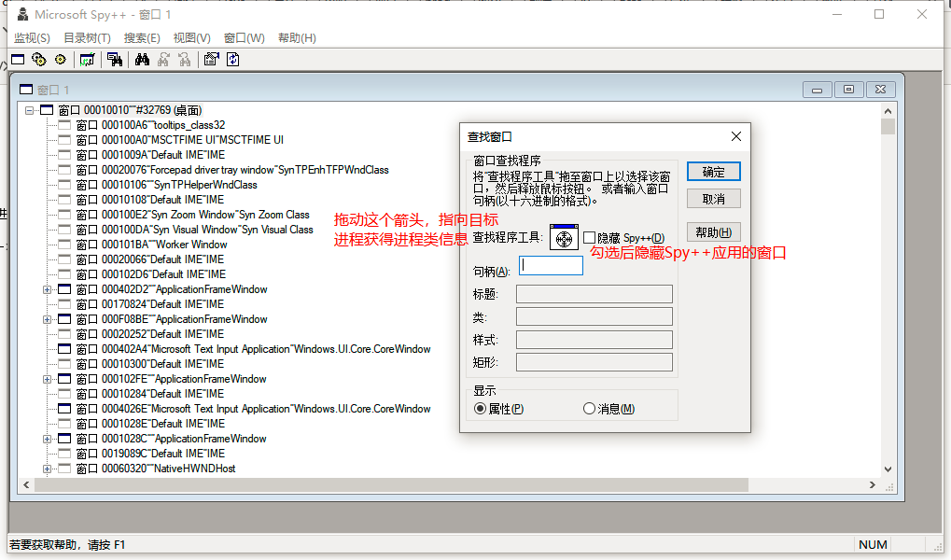Open the 目录树(T) menu
The width and height of the screenshot is (951, 560).
click(x=88, y=37)
